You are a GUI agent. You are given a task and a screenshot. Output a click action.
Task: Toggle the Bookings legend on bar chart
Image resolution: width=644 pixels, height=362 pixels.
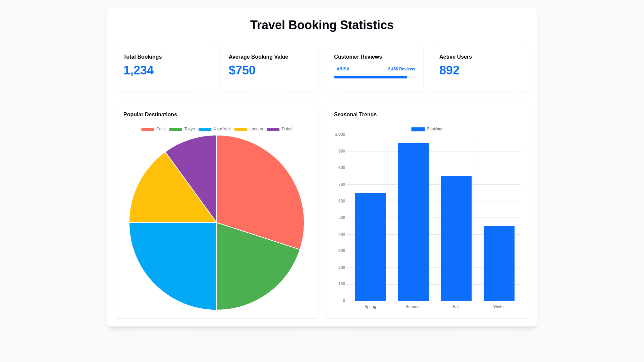(x=427, y=129)
